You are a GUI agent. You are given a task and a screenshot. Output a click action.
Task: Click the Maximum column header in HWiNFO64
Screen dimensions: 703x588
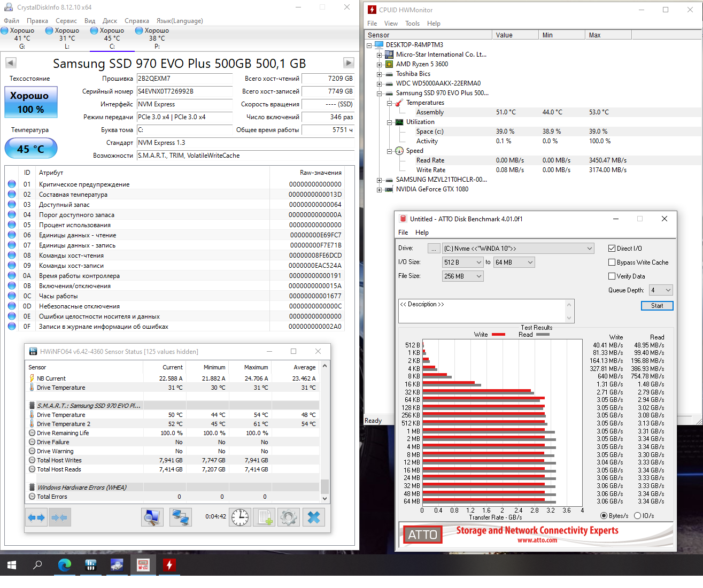(x=250, y=367)
